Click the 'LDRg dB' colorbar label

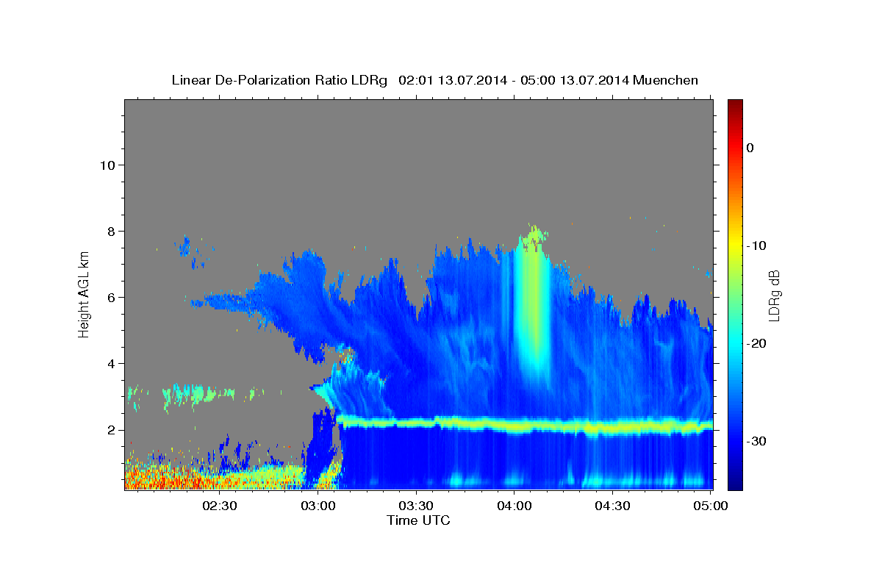coord(773,295)
